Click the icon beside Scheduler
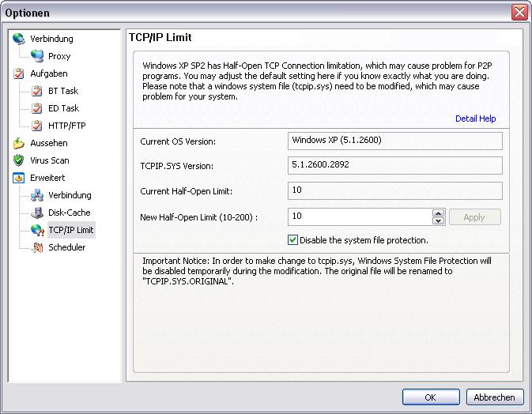This screenshot has width=532, height=414. (x=37, y=247)
